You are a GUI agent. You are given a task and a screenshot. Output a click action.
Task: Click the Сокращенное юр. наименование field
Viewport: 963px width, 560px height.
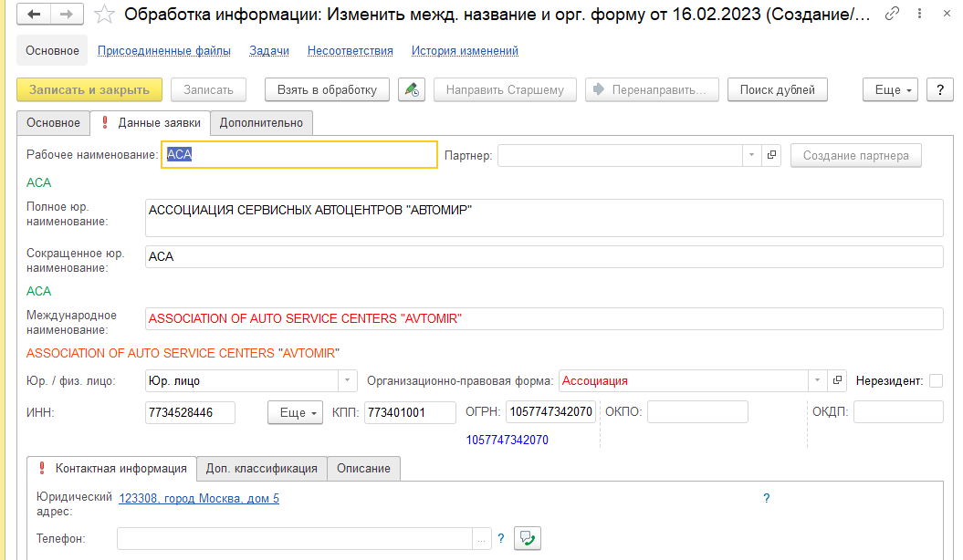[x=544, y=256]
